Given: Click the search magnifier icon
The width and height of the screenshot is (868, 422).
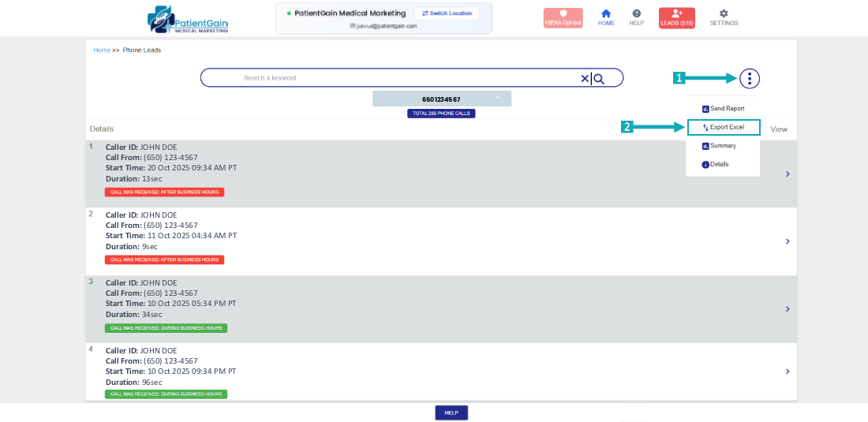Looking at the screenshot, I should [x=599, y=78].
